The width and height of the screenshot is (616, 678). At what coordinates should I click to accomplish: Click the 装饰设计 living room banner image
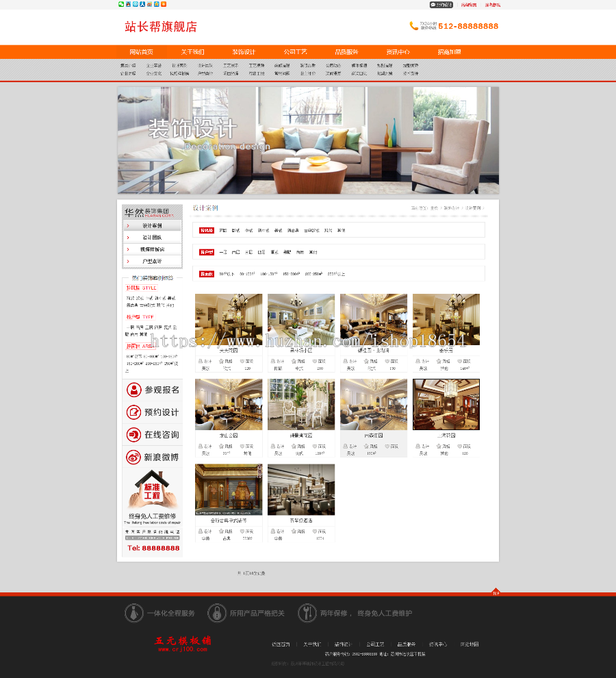point(308,140)
